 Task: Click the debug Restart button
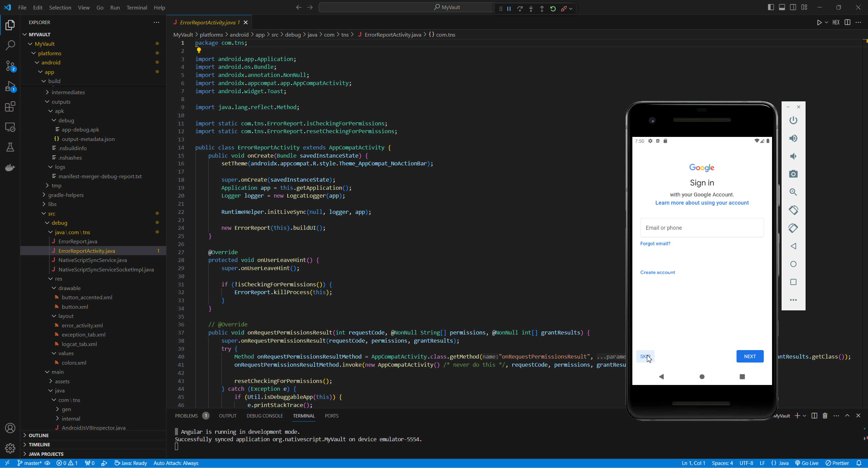pos(553,9)
